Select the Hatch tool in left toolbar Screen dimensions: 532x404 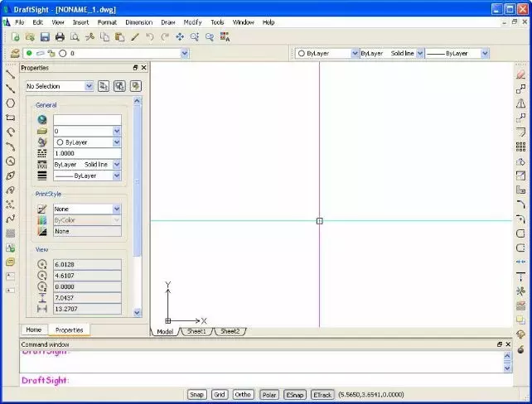pos(10,233)
